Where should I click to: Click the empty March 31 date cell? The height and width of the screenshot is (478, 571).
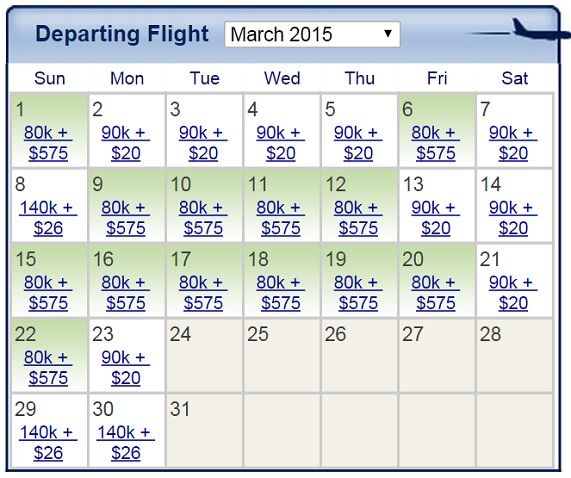204,430
